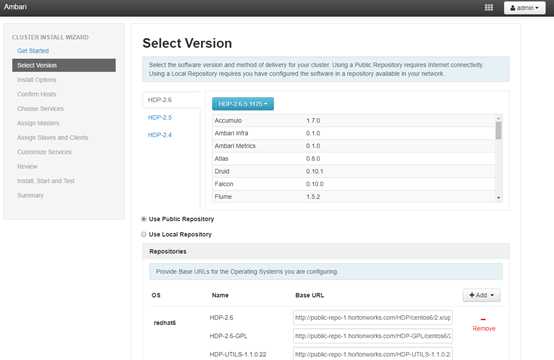
Task: Click the Repositories section header
Action: point(326,252)
